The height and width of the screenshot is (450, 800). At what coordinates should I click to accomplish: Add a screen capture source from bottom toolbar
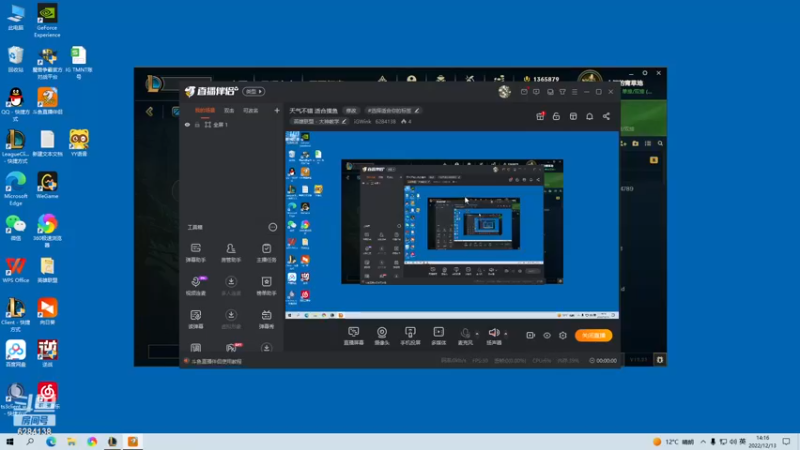tap(354, 336)
